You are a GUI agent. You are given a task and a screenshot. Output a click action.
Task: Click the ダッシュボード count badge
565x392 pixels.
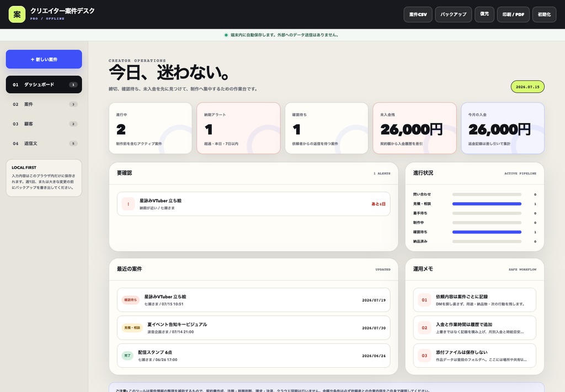click(x=73, y=84)
